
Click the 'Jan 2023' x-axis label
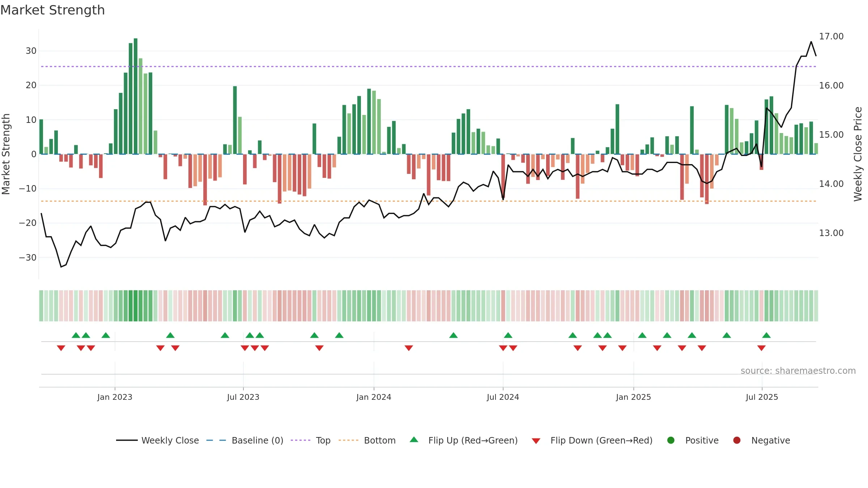[x=115, y=397]
